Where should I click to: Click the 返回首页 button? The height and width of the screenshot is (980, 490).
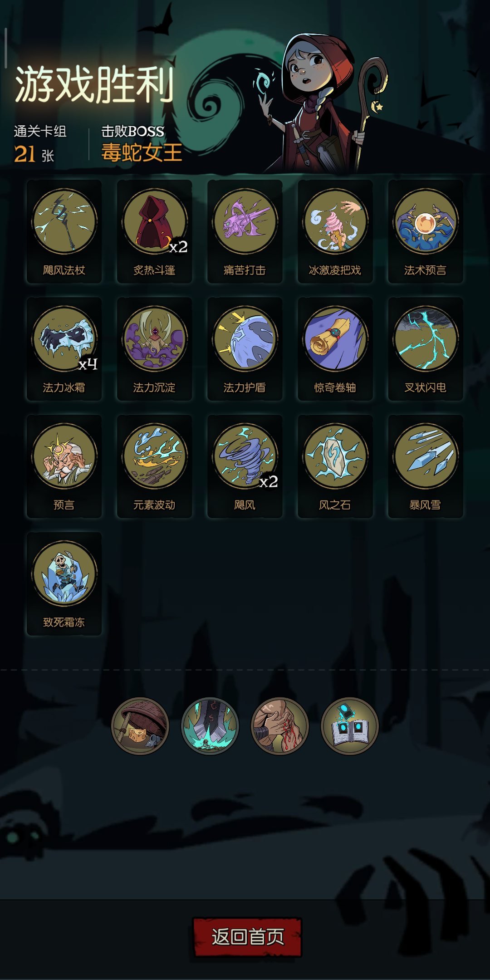click(247, 937)
